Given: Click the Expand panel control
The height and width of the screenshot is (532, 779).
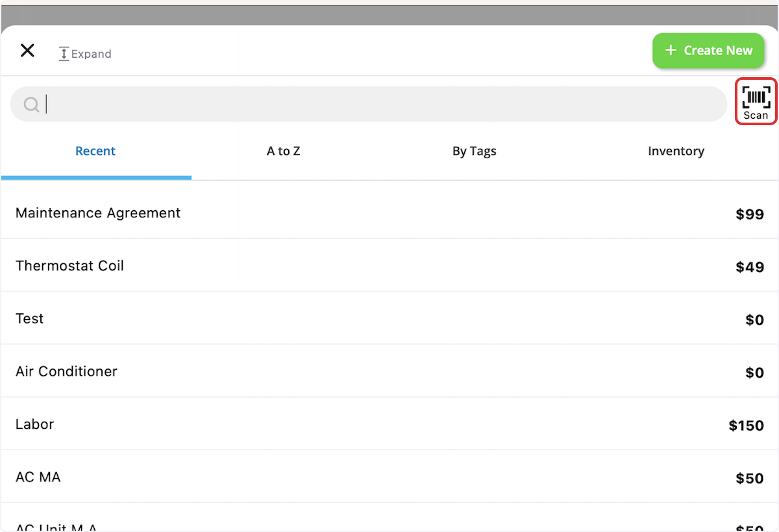Looking at the screenshot, I should (x=85, y=54).
